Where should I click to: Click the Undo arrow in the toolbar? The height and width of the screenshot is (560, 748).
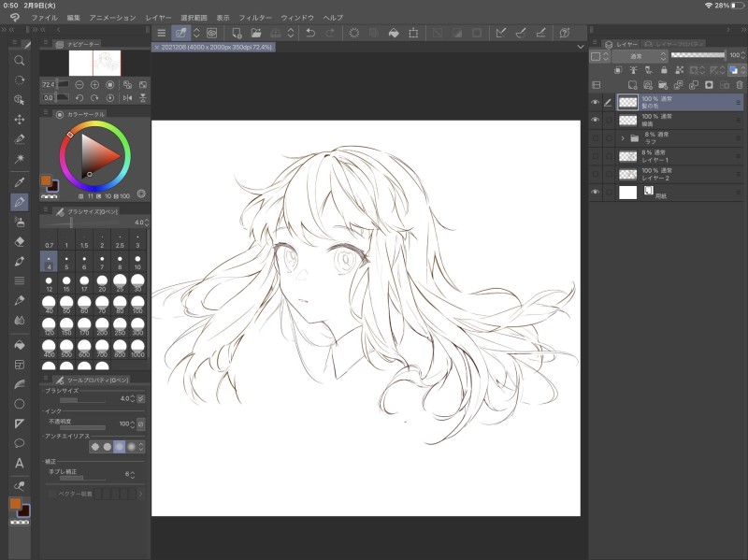[310, 33]
